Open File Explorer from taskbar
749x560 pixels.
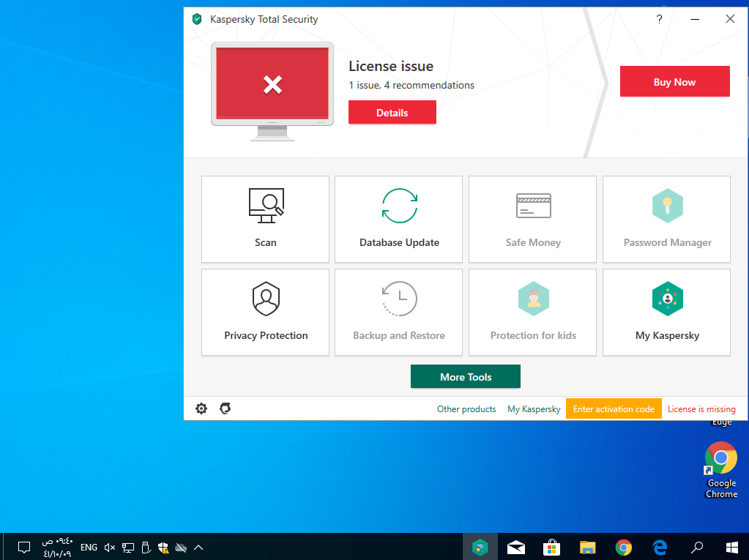(587, 547)
